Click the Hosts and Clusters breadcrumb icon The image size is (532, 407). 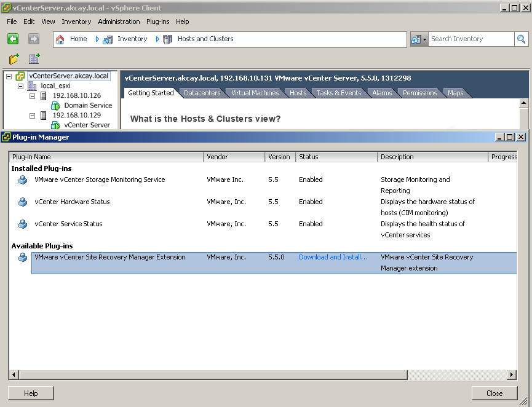point(168,40)
